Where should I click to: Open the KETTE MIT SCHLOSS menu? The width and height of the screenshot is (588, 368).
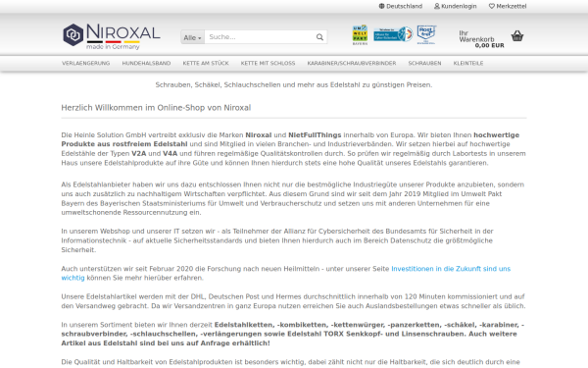(x=268, y=63)
